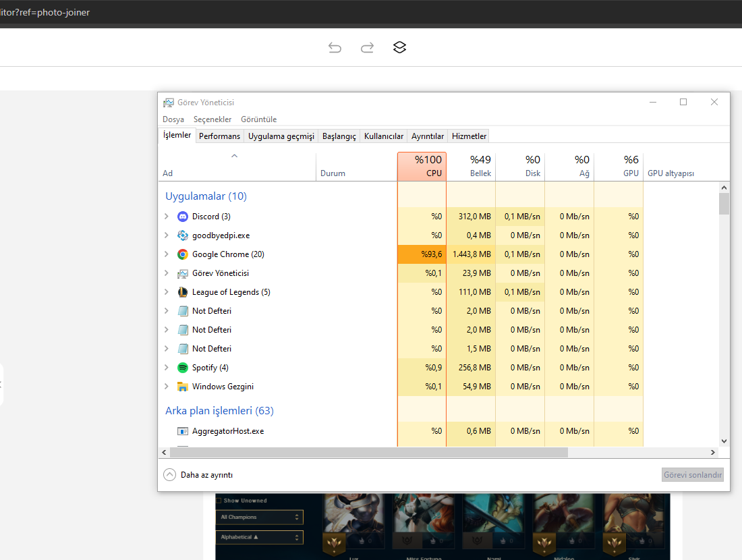
Task: Sort by the CPU column header
Action: pyautogui.click(x=422, y=166)
